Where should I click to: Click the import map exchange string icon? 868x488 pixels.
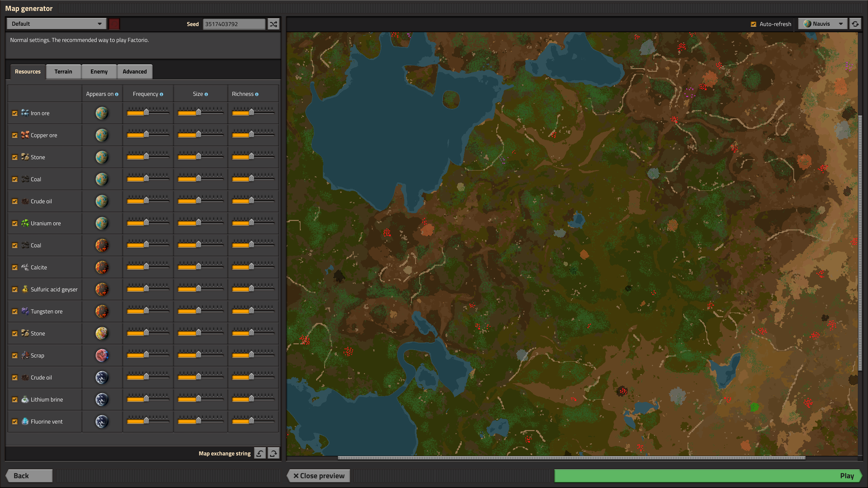260,453
